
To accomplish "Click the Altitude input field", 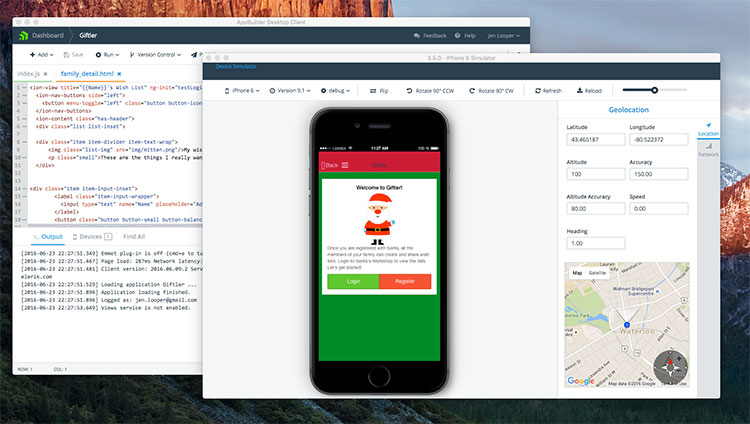I will click(x=596, y=174).
